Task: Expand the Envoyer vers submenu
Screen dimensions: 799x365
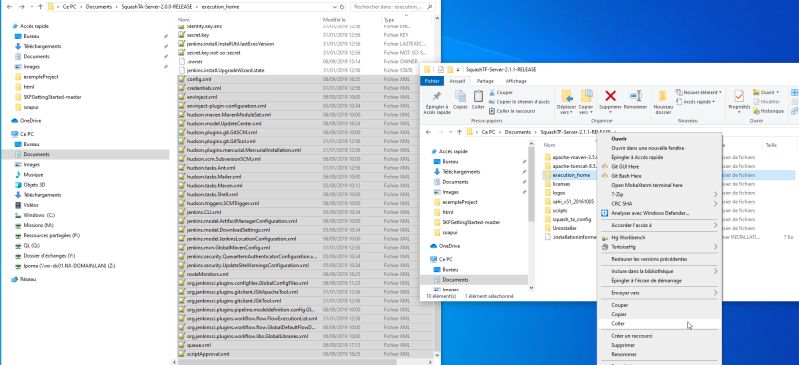Action: pyautogui.click(x=659, y=293)
